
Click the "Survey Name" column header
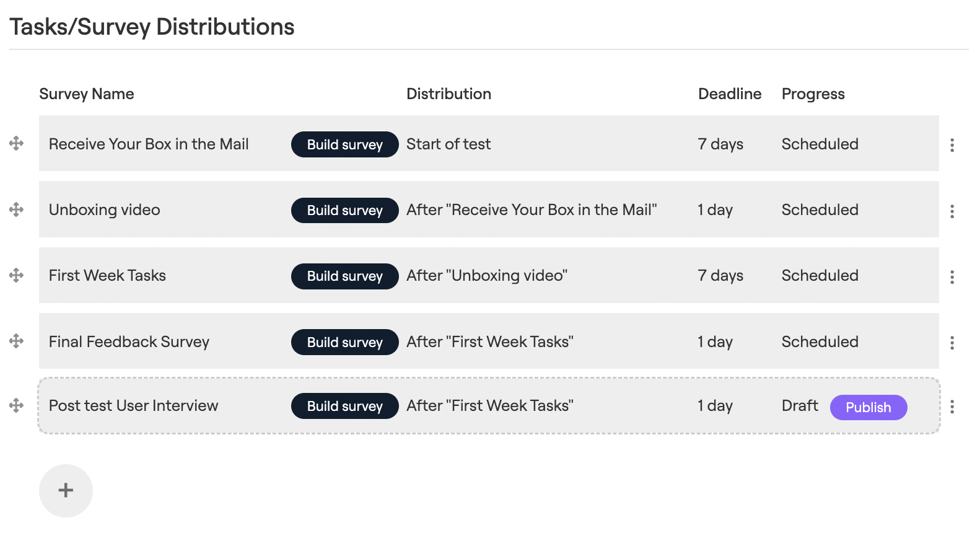click(87, 94)
